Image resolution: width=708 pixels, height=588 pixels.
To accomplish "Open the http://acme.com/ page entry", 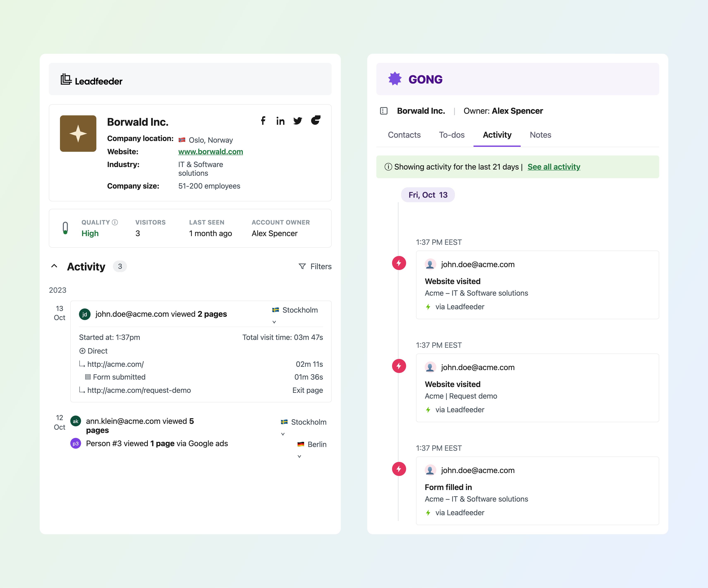I will coord(115,364).
